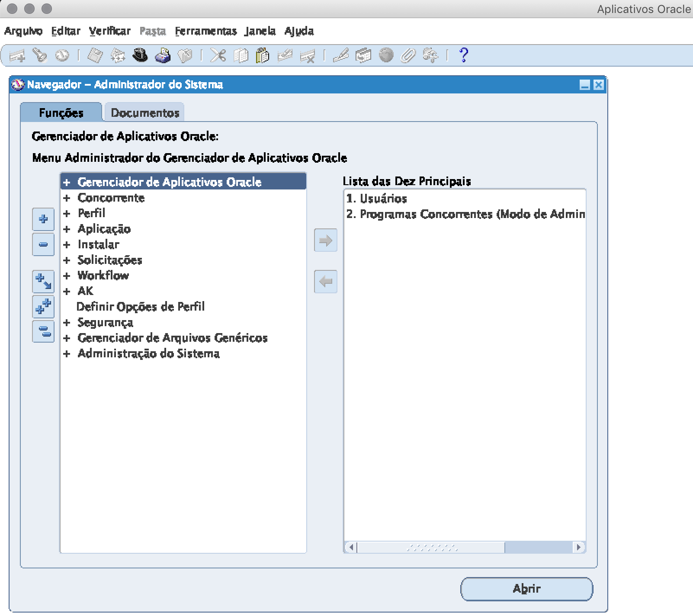
Task: Minimize the Navegador window
Action: tap(585, 85)
